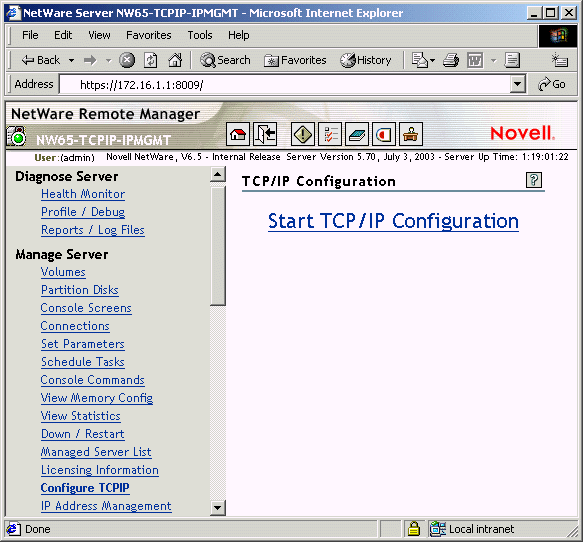Open the Down / Restart link
Viewport: 583px width, 542px height.
point(83,434)
